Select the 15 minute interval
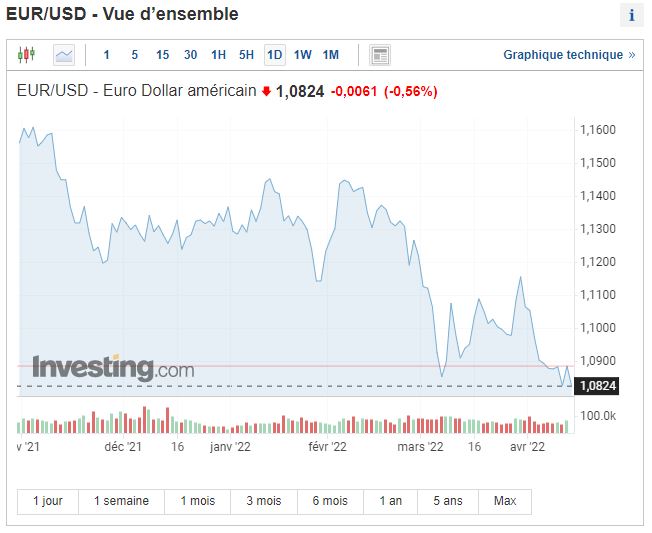The image size is (652, 533). pyautogui.click(x=162, y=55)
